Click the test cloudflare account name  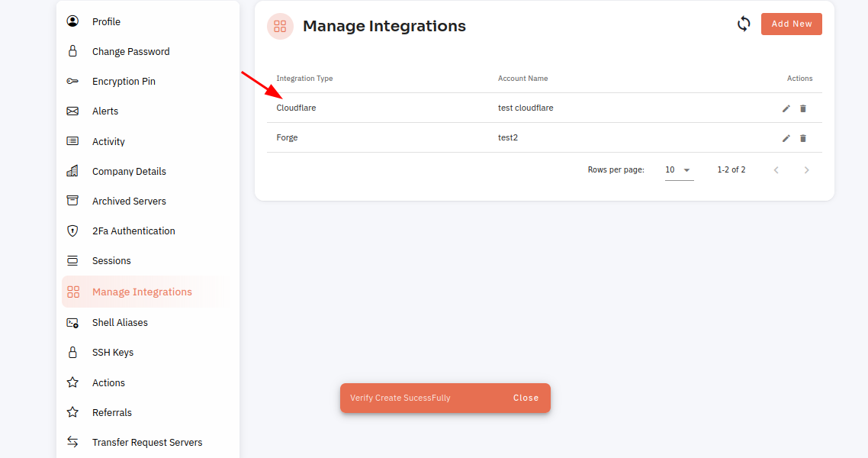click(526, 108)
